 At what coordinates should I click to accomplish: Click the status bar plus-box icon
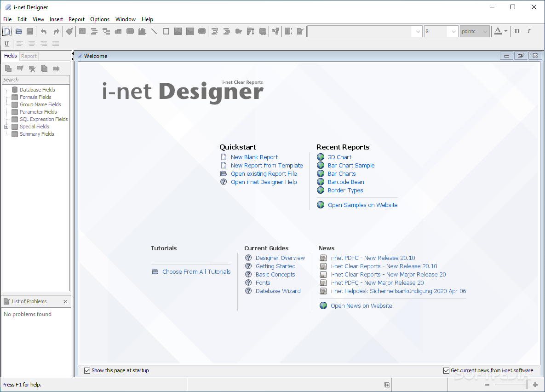click(387, 385)
